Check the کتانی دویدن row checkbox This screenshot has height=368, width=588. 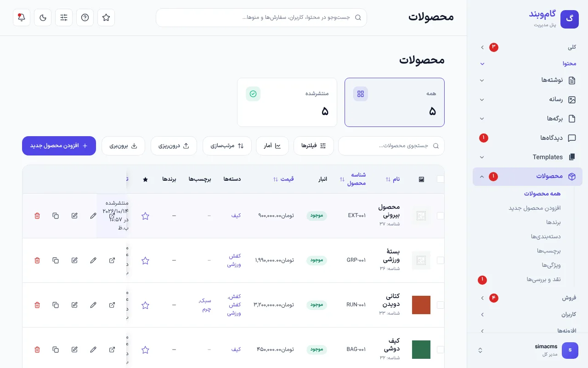[441, 305]
